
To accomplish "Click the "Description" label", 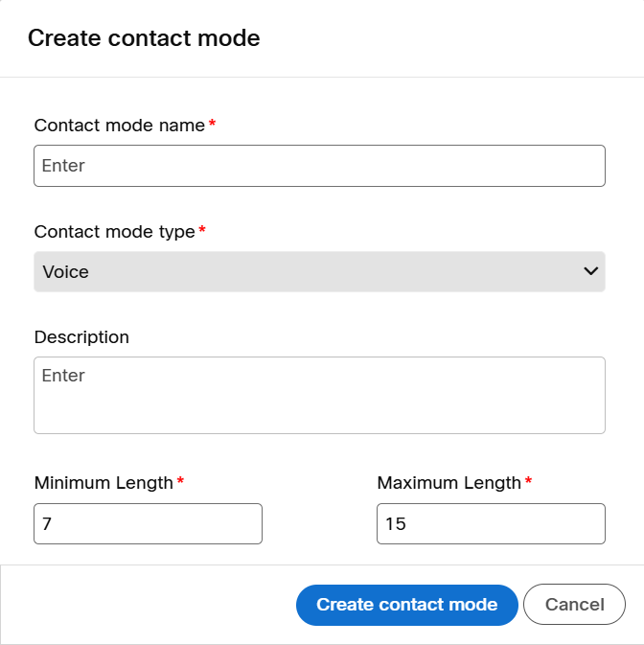I will (81, 337).
